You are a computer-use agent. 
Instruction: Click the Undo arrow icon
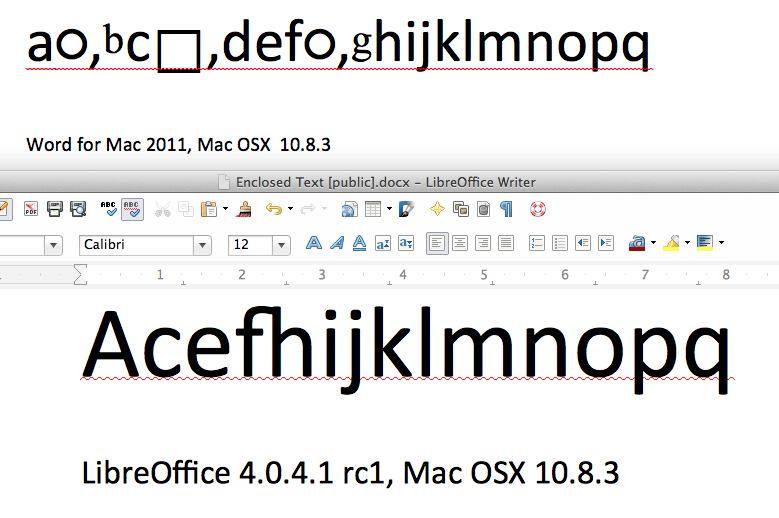(x=273, y=209)
